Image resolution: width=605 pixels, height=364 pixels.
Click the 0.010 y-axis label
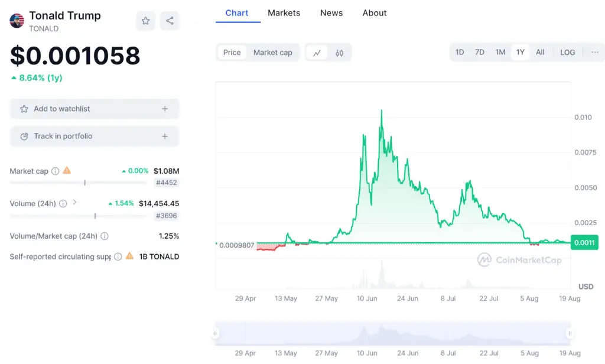583,118
